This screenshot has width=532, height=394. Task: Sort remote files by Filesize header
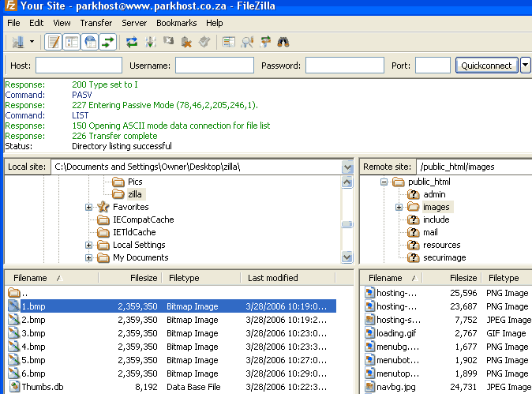tap(452, 278)
